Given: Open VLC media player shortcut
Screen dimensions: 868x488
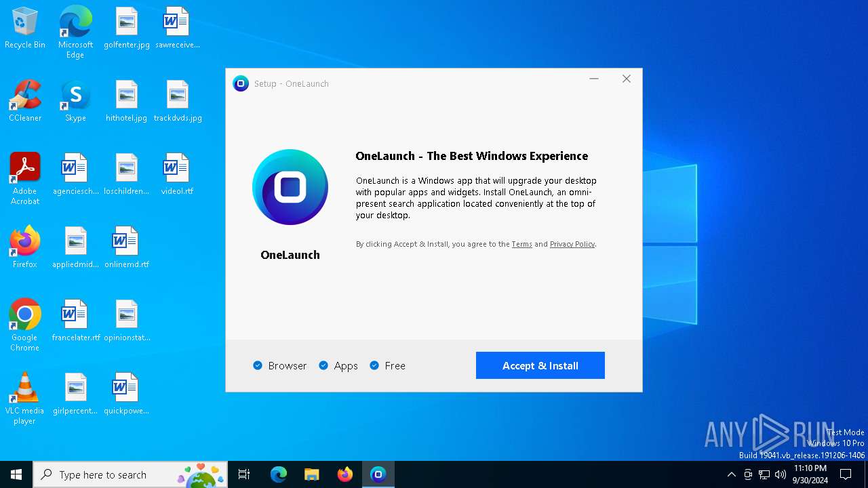Looking at the screenshot, I should (25, 399).
